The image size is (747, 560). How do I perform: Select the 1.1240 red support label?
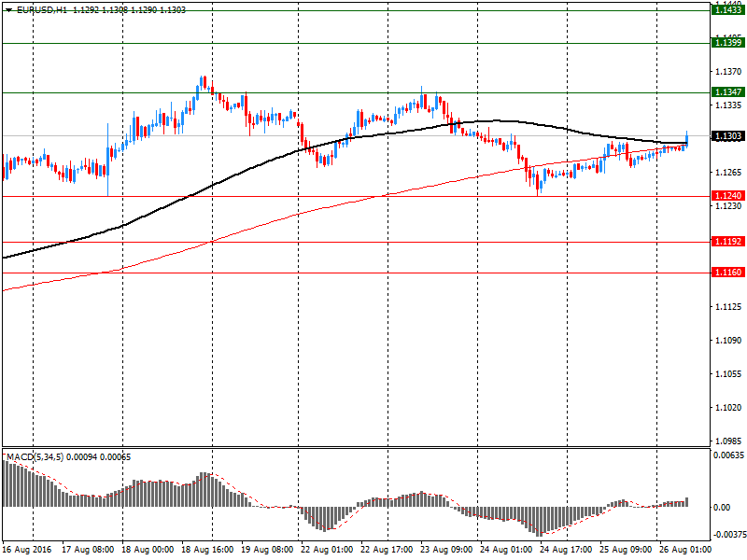pyautogui.click(x=728, y=196)
